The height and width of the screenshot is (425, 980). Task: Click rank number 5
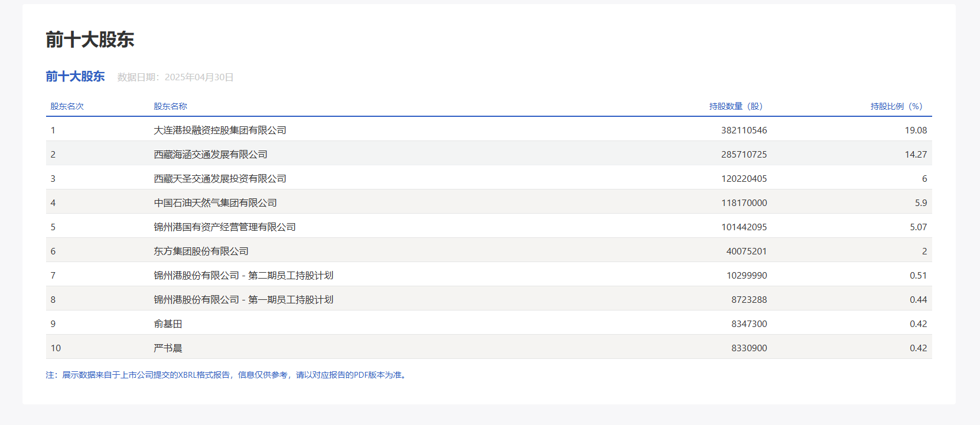[x=53, y=227]
